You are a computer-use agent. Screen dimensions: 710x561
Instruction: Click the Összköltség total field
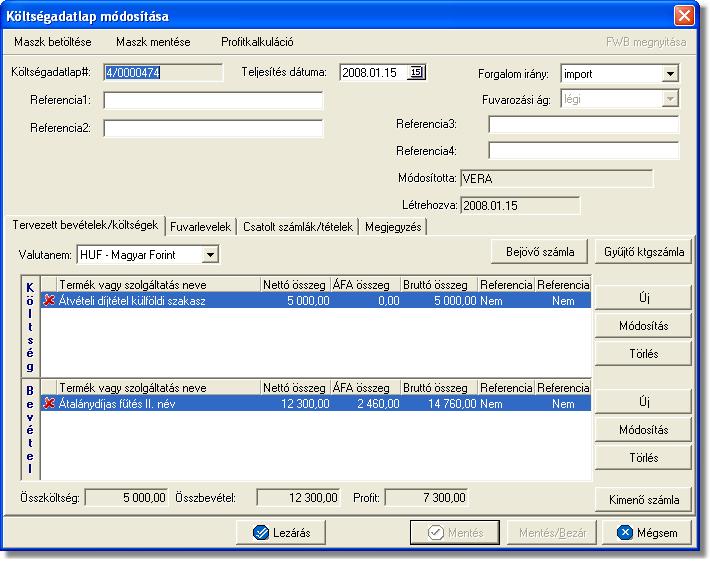[x=127, y=498]
